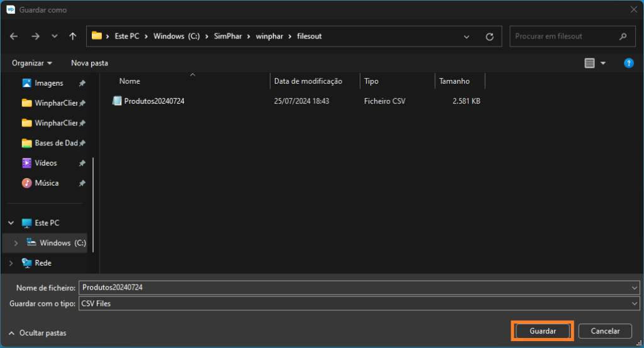Image resolution: width=644 pixels, height=348 pixels.
Task: Open the recent locations chevron dropdown
Action: [x=55, y=36]
